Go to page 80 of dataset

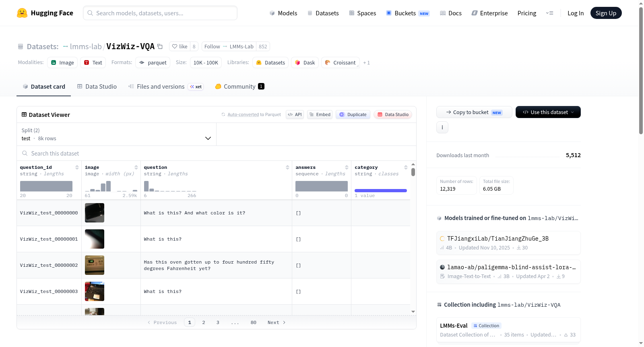coord(254,322)
